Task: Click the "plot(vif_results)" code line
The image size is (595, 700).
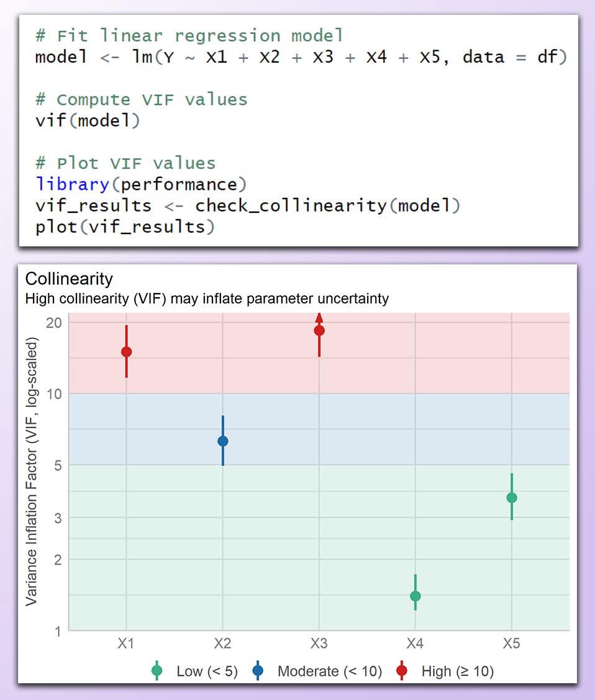Action: coord(124,227)
